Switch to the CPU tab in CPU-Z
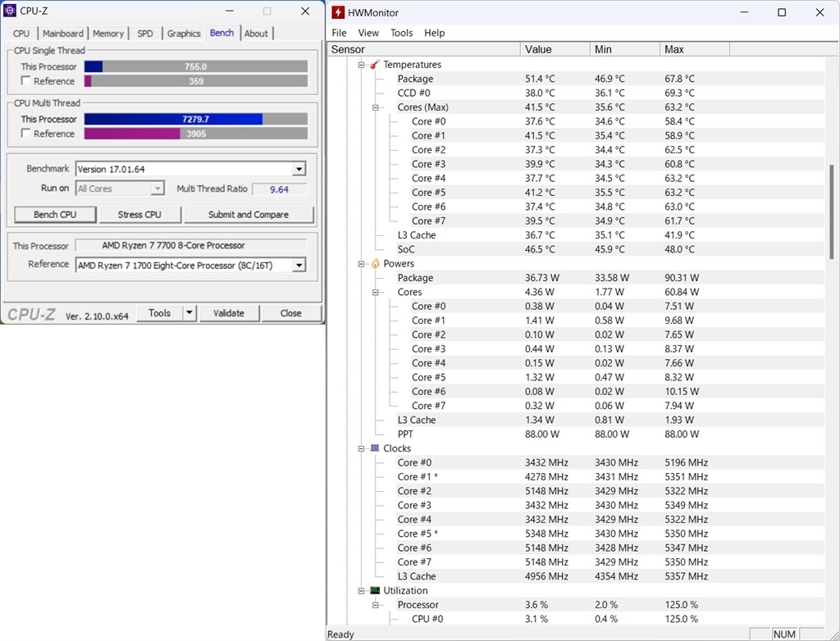 (21, 34)
